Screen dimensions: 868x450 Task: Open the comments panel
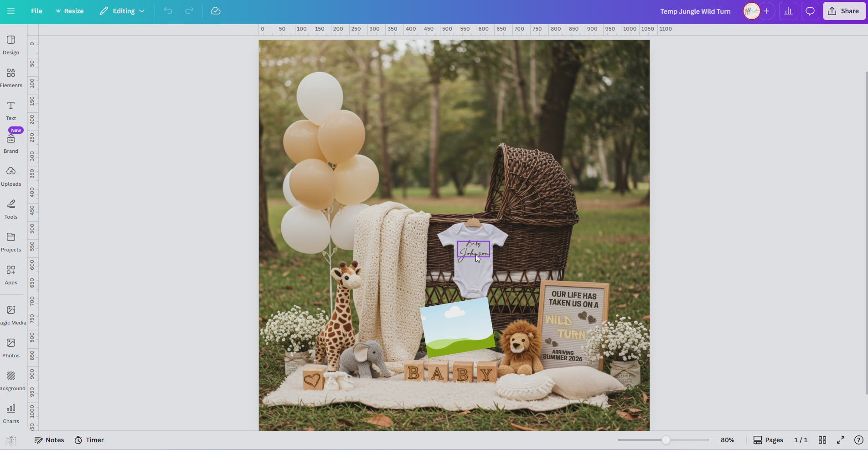tap(810, 11)
